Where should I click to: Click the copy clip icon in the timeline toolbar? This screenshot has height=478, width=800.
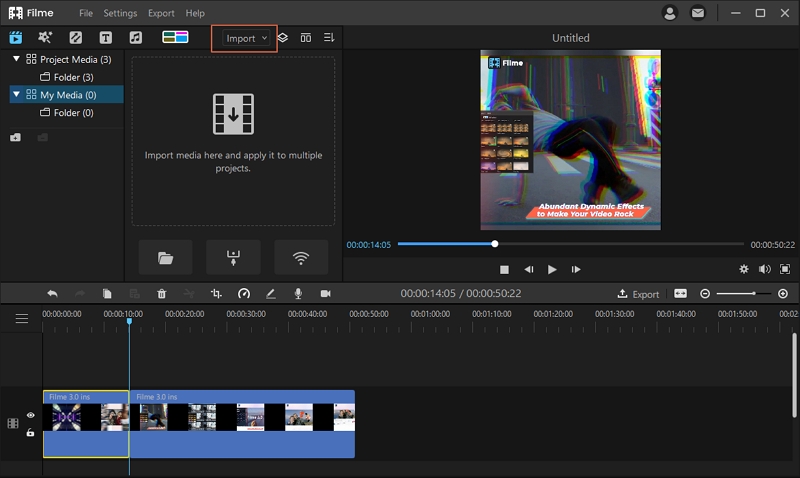click(x=107, y=293)
